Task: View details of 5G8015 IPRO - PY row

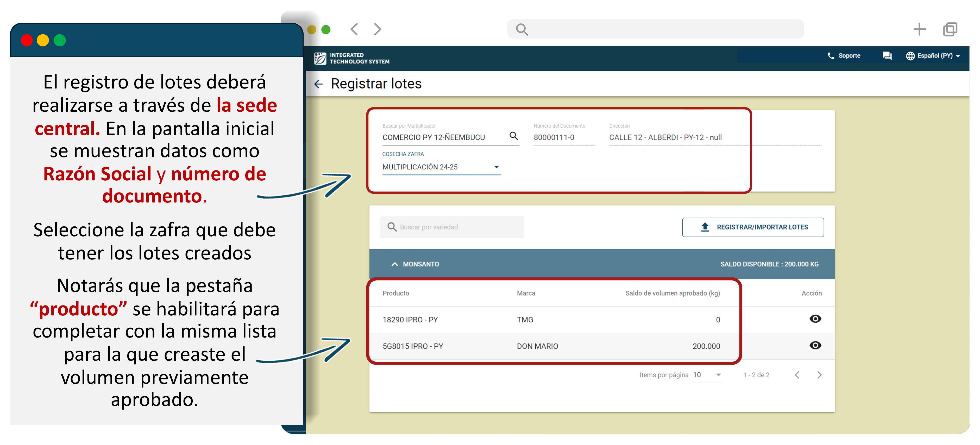Action: pyautogui.click(x=815, y=345)
